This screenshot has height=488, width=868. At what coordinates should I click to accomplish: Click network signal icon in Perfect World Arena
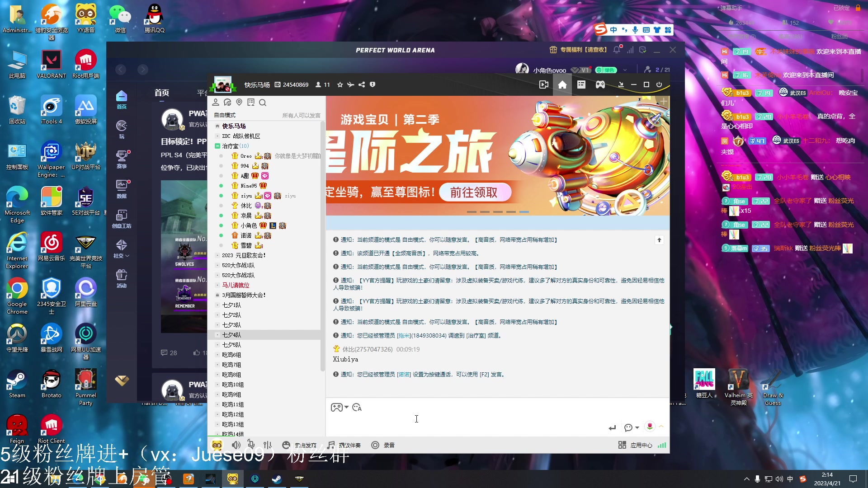[630, 50]
